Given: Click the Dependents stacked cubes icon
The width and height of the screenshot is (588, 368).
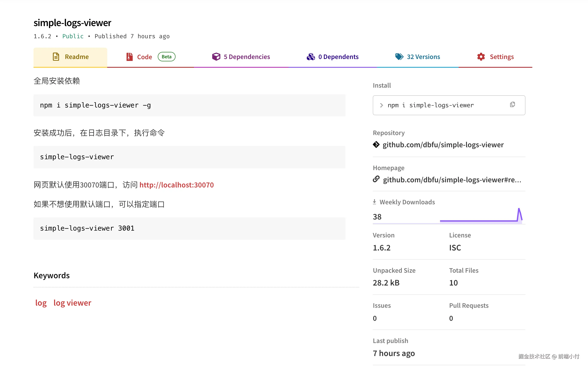Looking at the screenshot, I should click(310, 57).
